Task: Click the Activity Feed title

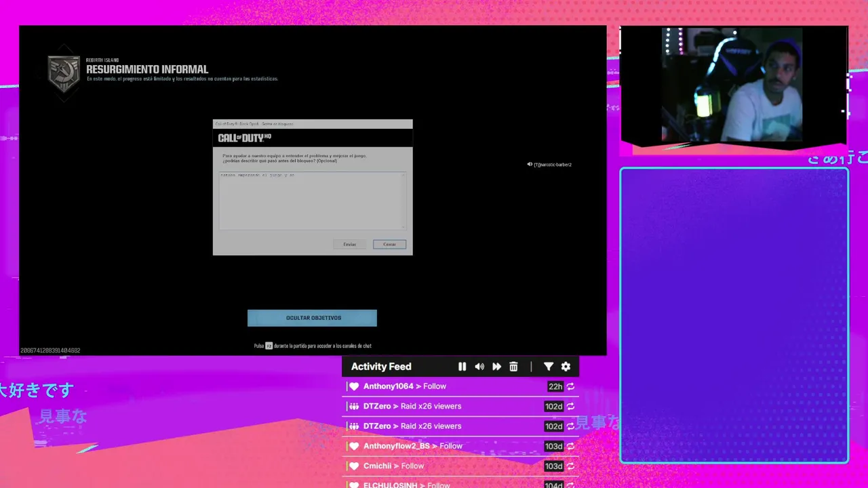Action: (x=381, y=367)
